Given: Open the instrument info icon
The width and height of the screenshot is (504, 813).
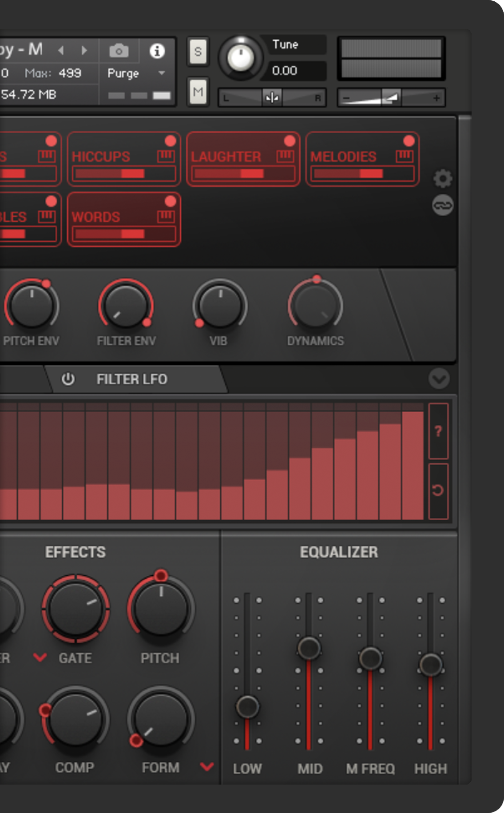Looking at the screenshot, I should (157, 51).
